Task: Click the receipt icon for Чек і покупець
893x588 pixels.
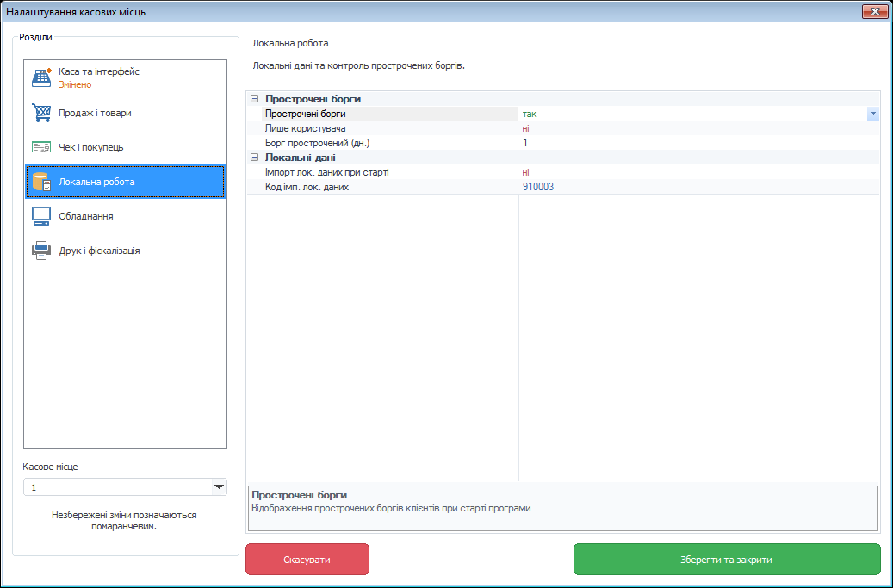Action: tap(41, 147)
